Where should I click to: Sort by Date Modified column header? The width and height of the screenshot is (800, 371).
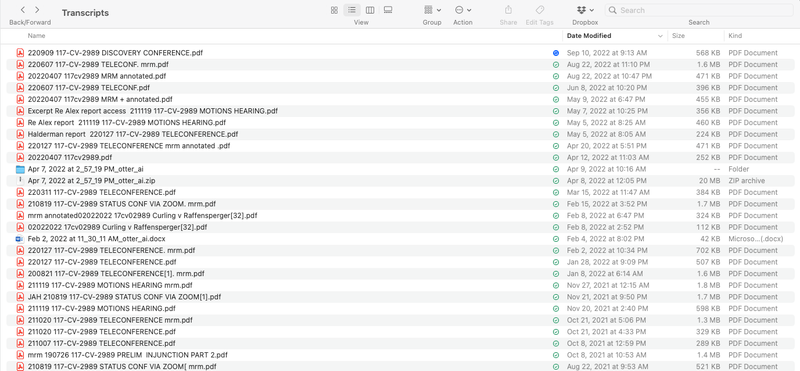589,36
